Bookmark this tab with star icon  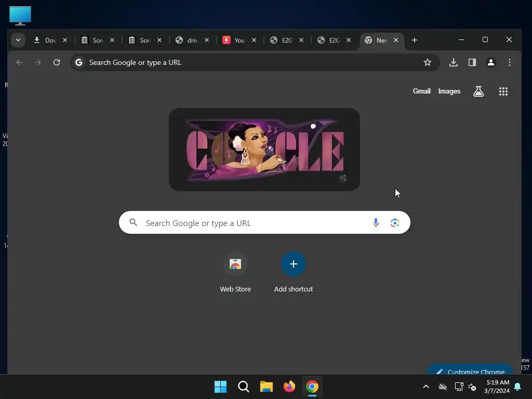pos(428,62)
